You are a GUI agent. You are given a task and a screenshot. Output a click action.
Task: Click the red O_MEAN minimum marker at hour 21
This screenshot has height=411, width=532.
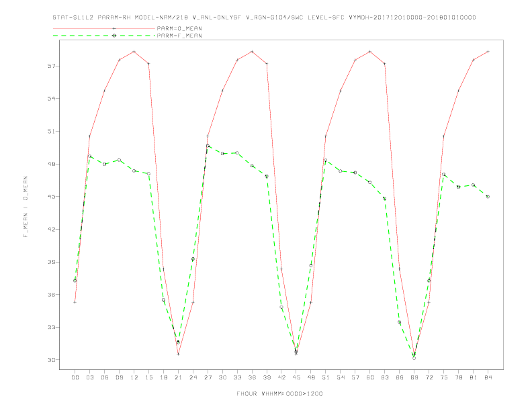tap(178, 354)
